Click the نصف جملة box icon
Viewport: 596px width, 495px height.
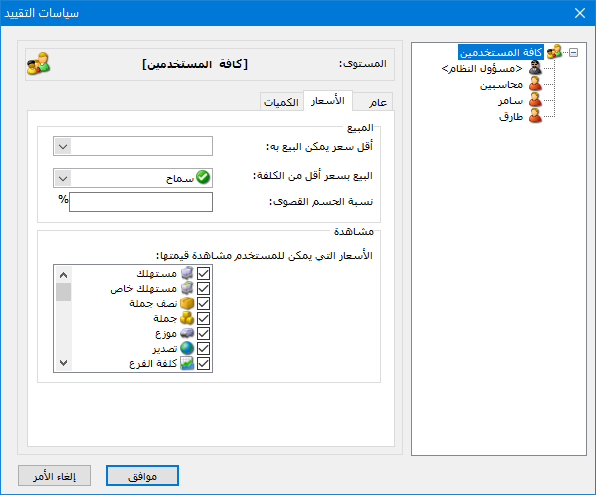point(187,303)
